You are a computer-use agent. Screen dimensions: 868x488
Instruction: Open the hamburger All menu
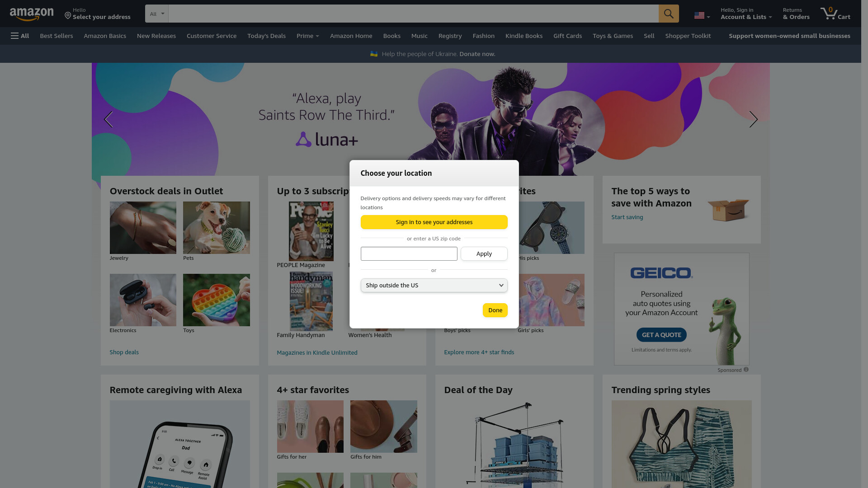click(20, 36)
